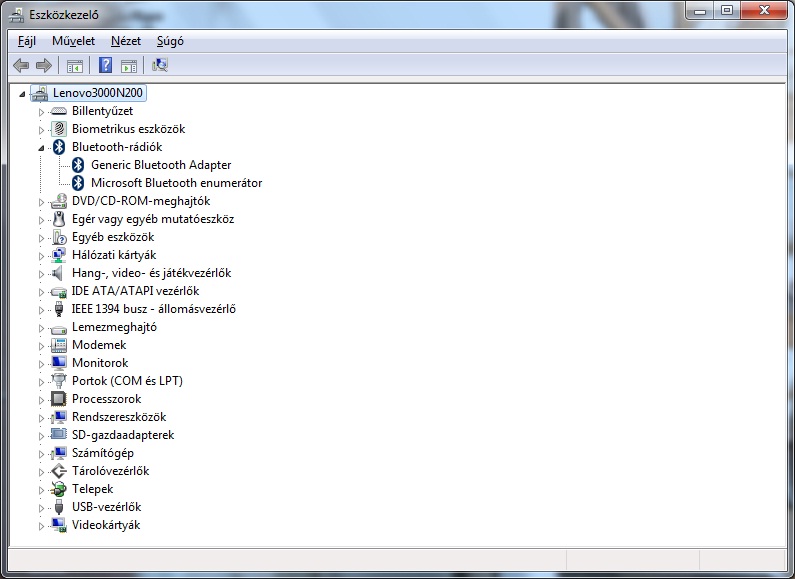Viewport: 795px width, 579px height.
Task: Open the Nézet menu
Action: [126, 41]
